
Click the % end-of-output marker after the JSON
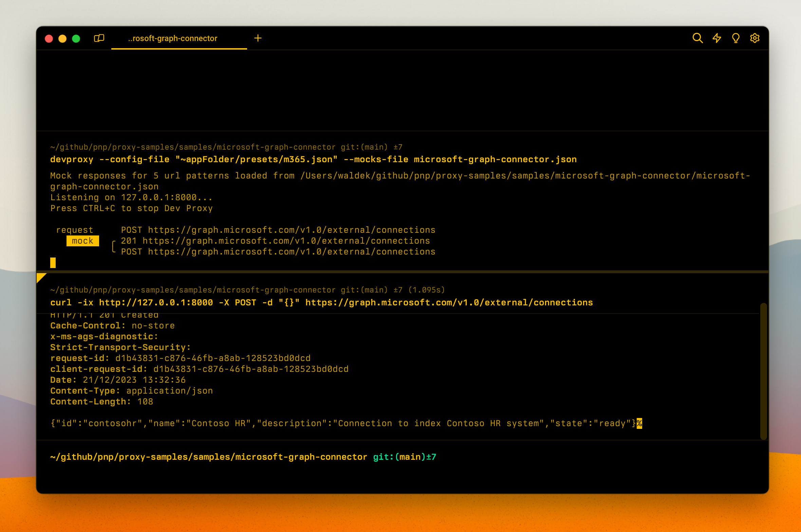pyautogui.click(x=640, y=423)
